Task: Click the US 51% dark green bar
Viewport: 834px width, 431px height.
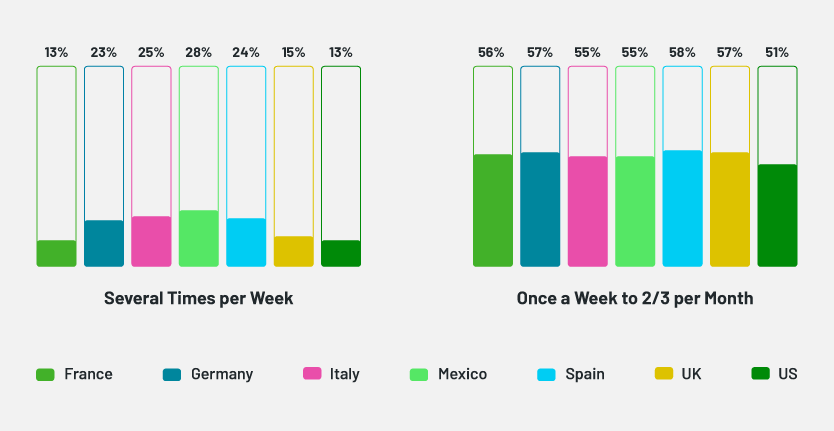Action: coord(777,215)
